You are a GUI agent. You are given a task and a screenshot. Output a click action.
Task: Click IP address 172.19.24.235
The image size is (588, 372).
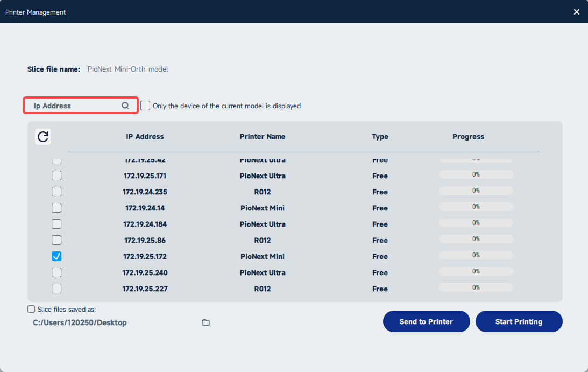coord(145,192)
